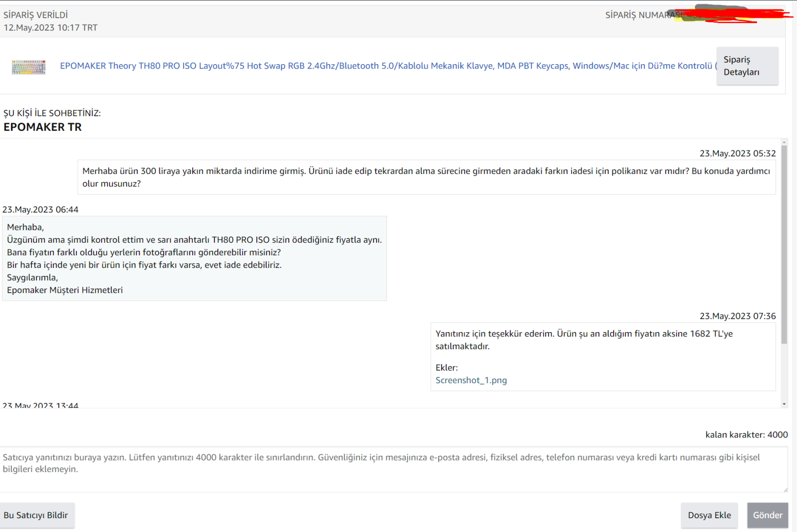This screenshot has height=532, width=797.
Task: Click the message starting Merhaba ürün 300 liraya
Action: click(426, 177)
